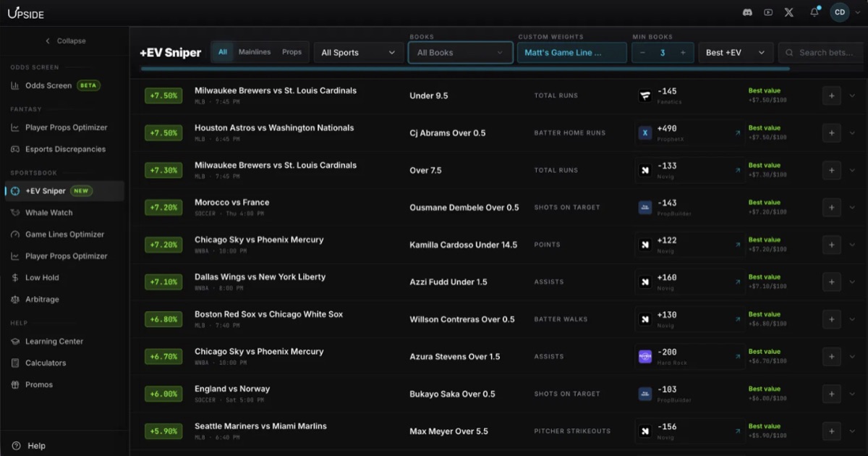Select the All filter tab
Image resolution: width=868 pixels, height=456 pixels.
pyautogui.click(x=223, y=52)
